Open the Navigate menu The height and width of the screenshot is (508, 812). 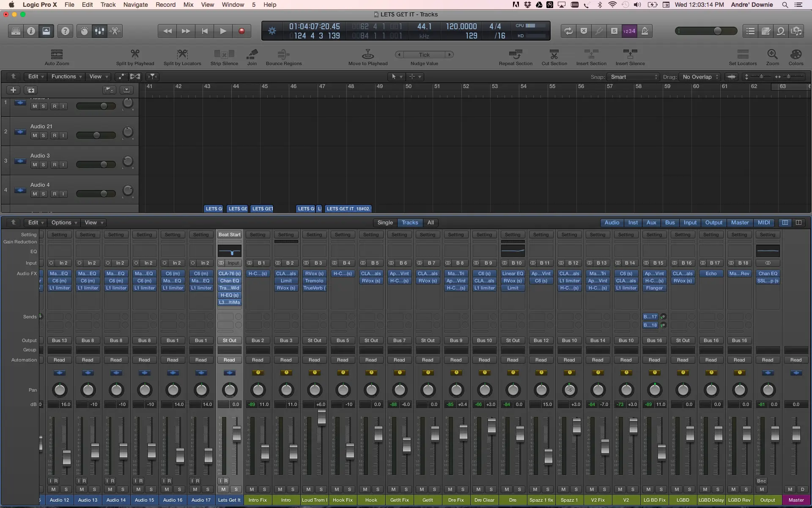coord(135,5)
